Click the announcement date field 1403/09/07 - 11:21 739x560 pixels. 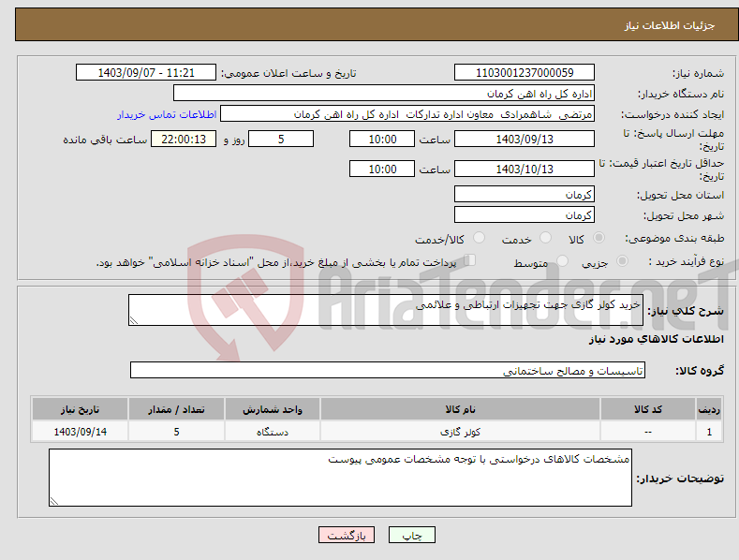click(x=146, y=73)
